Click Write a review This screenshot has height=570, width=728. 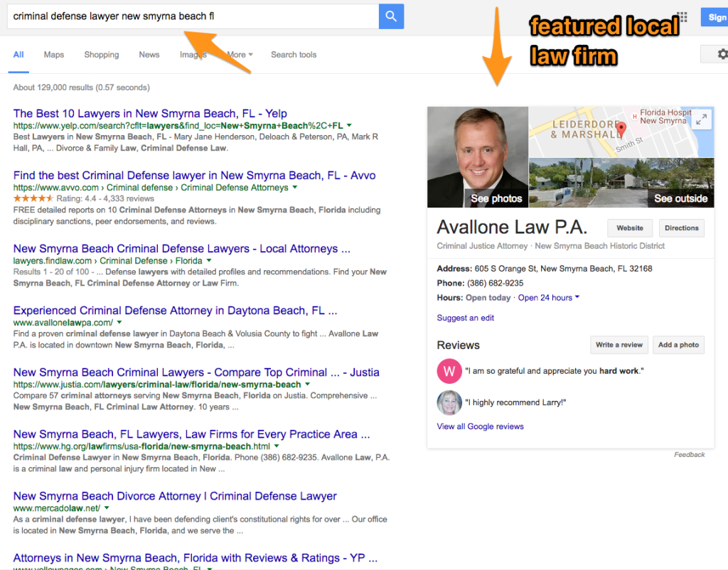click(619, 345)
